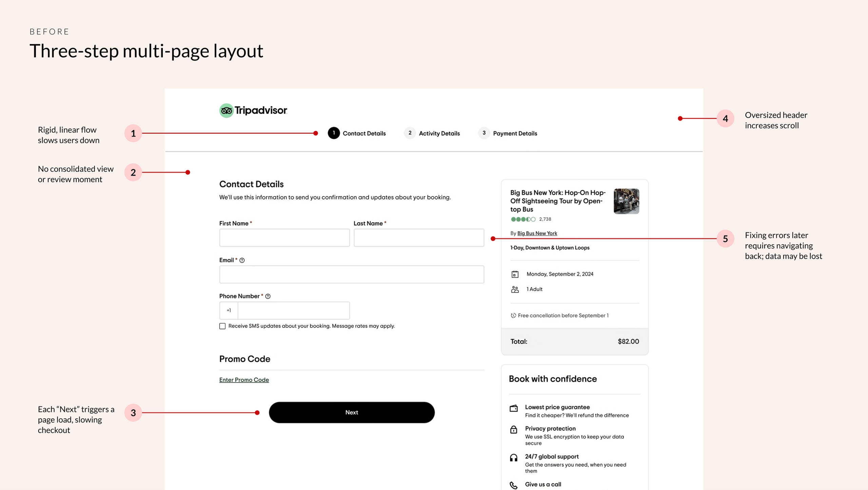Click the Big Bus tour thumbnail image
The width and height of the screenshot is (868, 490).
tap(626, 201)
